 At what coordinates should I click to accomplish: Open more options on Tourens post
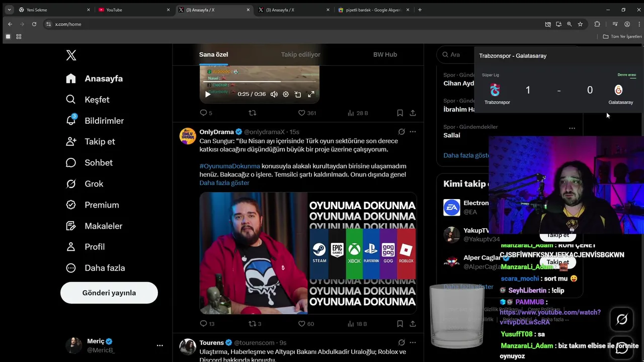click(x=413, y=342)
